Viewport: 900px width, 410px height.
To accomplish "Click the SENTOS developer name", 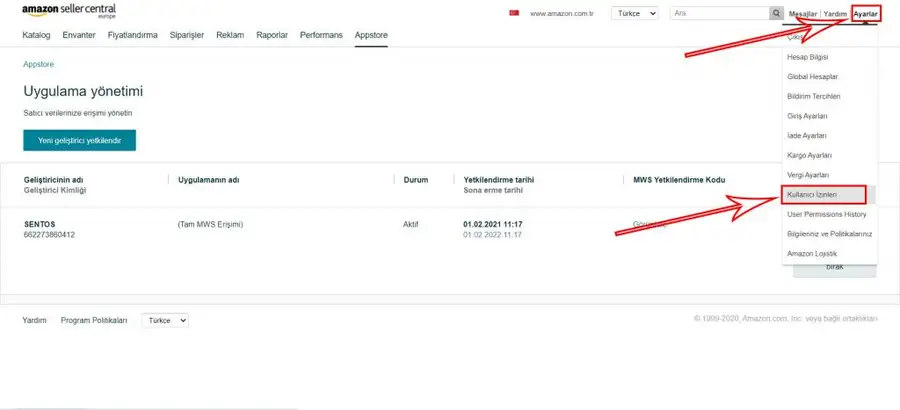I will [x=40, y=225].
